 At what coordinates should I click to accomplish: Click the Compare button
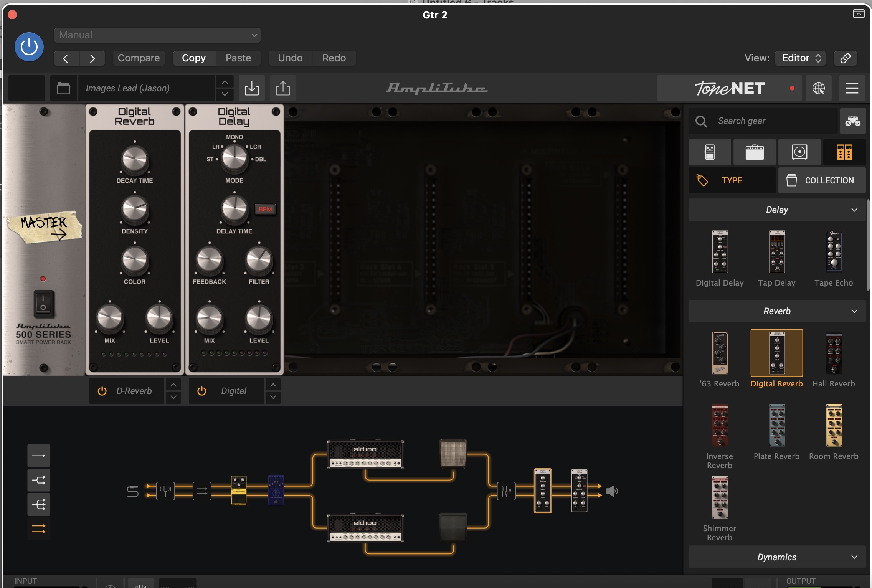click(x=139, y=58)
